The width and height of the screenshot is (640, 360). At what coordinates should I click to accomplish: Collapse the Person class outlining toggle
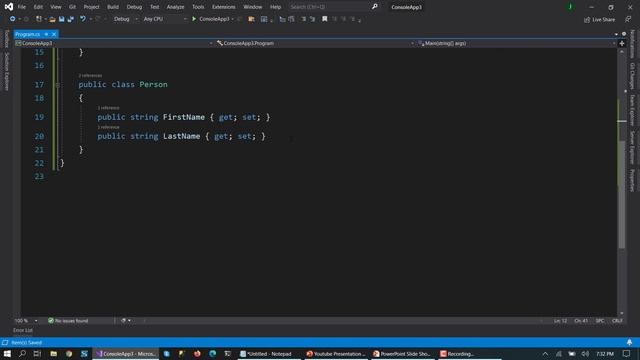[x=58, y=84]
